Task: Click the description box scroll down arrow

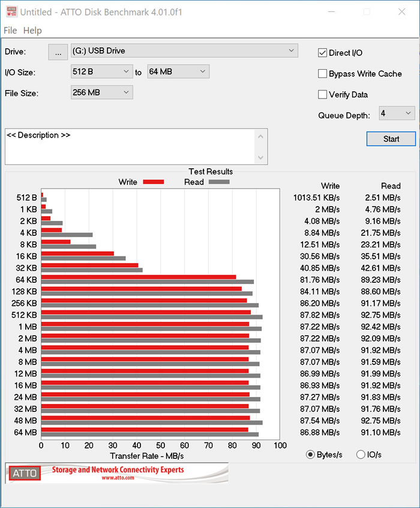Action: pyautogui.click(x=260, y=157)
